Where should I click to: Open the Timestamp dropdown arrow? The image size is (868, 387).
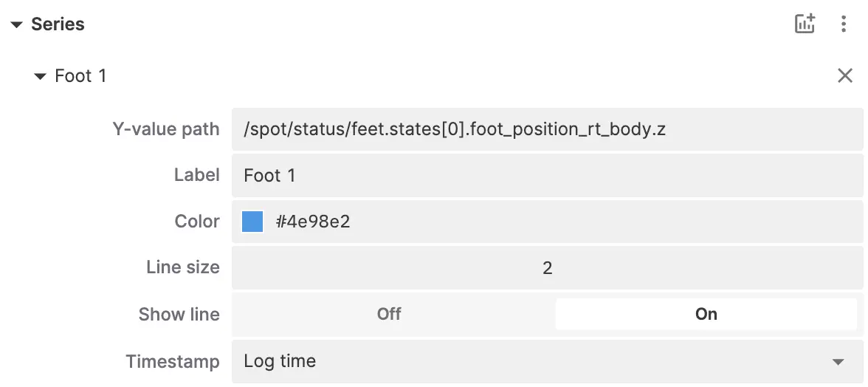point(838,362)
